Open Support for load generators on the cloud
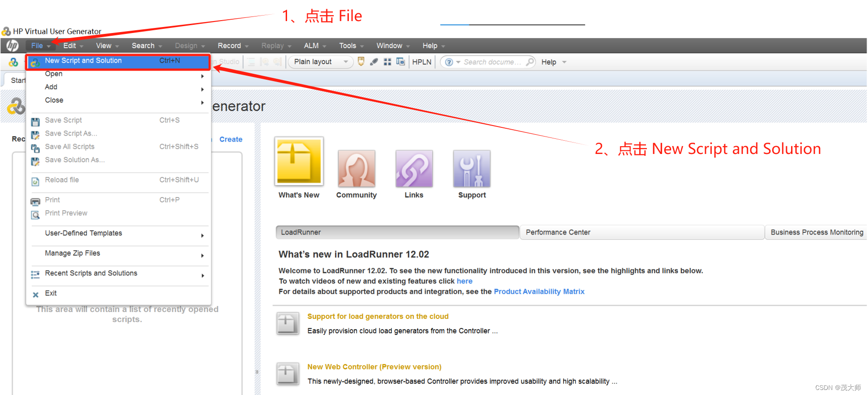 (378, 317)
